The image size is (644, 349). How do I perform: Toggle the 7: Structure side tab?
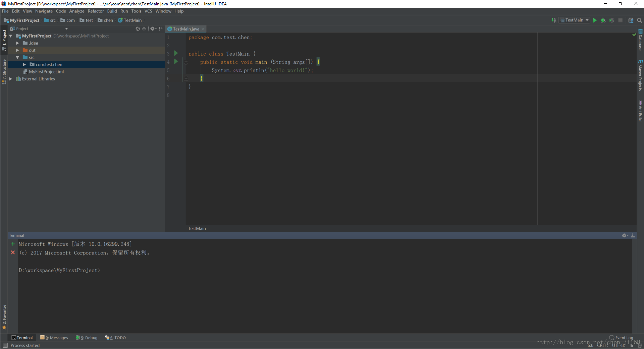pyautogui.click(x=4, y=71)
